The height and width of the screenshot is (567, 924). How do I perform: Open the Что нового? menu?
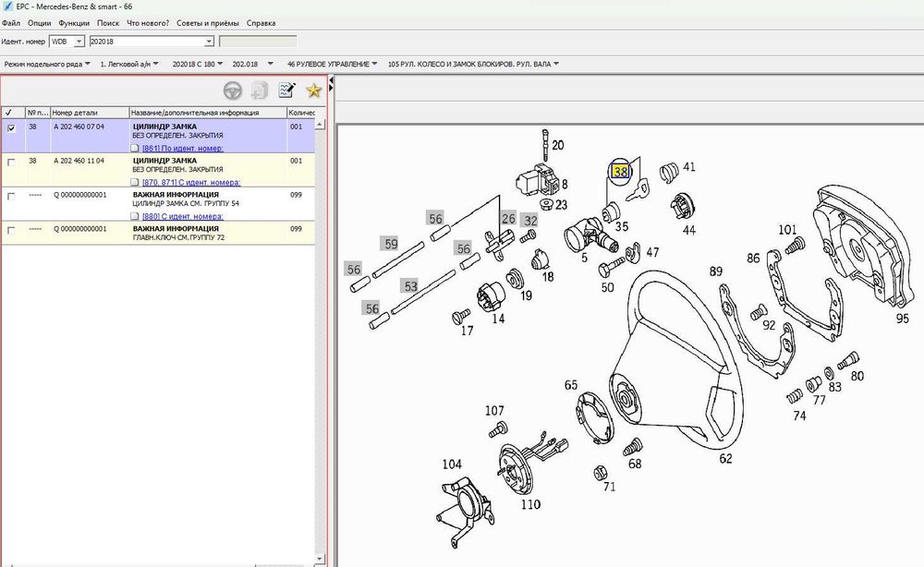pyautogui.click(x=148, y=23)
